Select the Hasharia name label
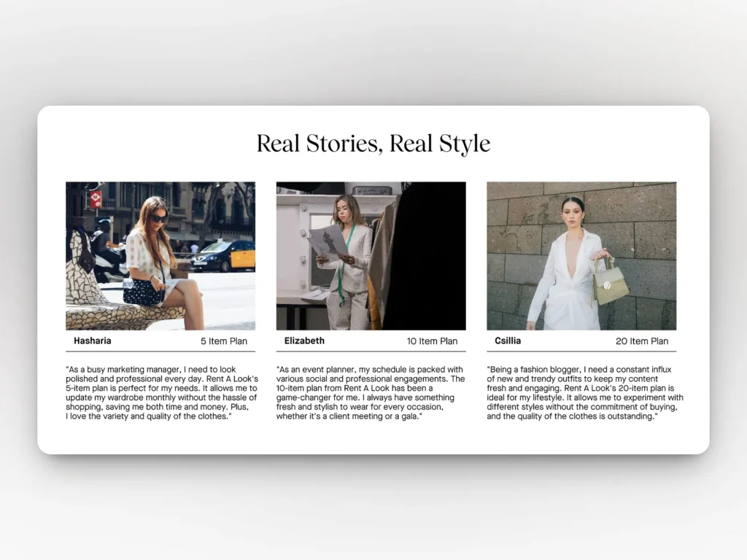This screenshot has height=560, width=747. (93, 341)
